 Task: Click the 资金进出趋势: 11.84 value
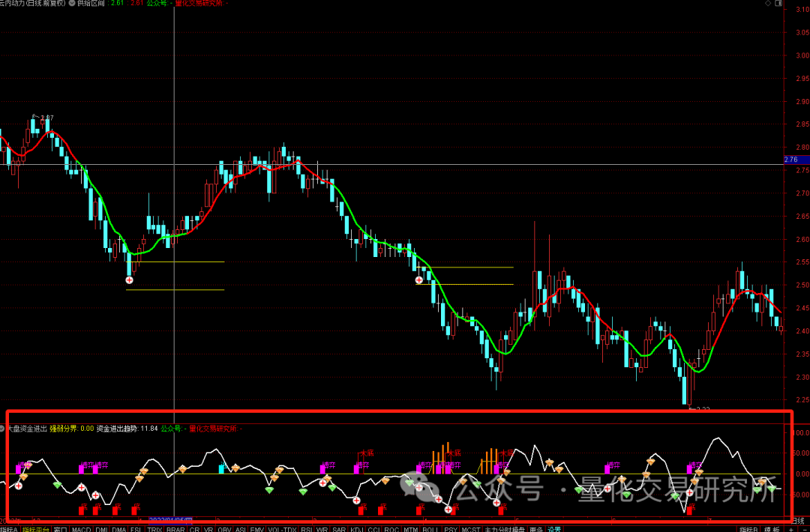(x=127, y=429)
